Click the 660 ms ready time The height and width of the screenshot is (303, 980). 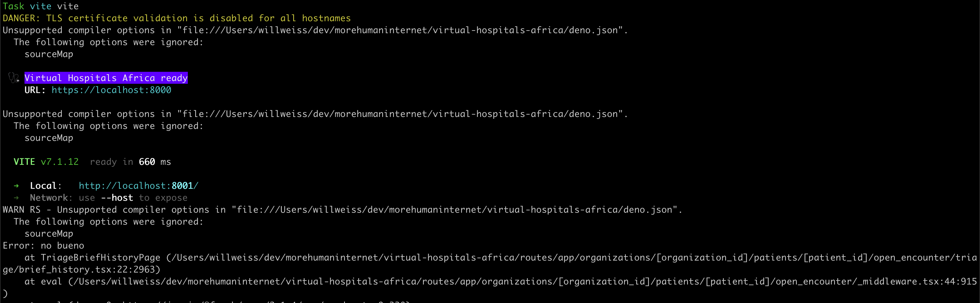(x=154, y=162)
